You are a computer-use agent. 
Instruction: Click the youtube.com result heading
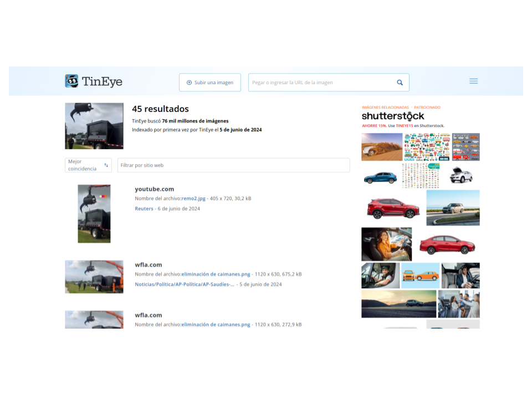pyautogui.click(x=155, y=189)
